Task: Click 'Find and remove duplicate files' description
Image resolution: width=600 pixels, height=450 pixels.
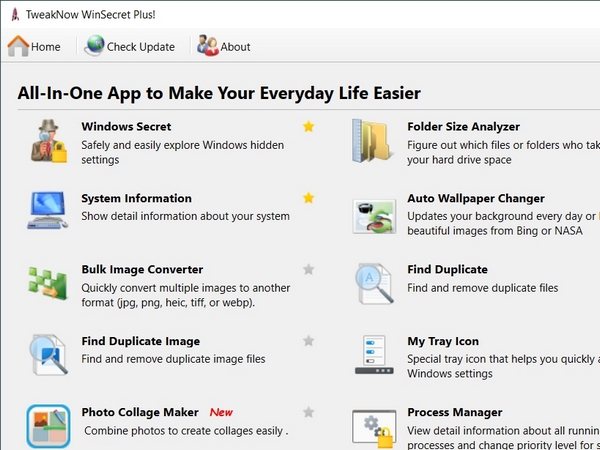Action: click(483, 288)
